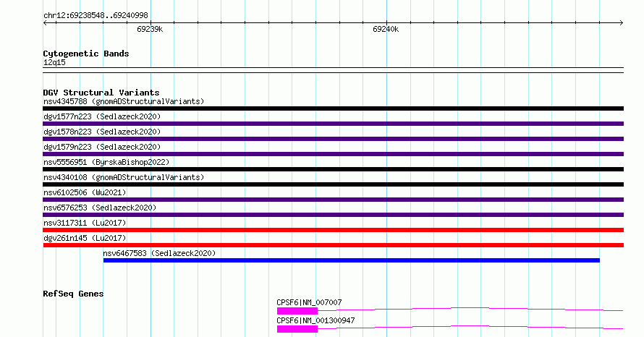Select the red bar under dgv261n145

tap(333, 245)
